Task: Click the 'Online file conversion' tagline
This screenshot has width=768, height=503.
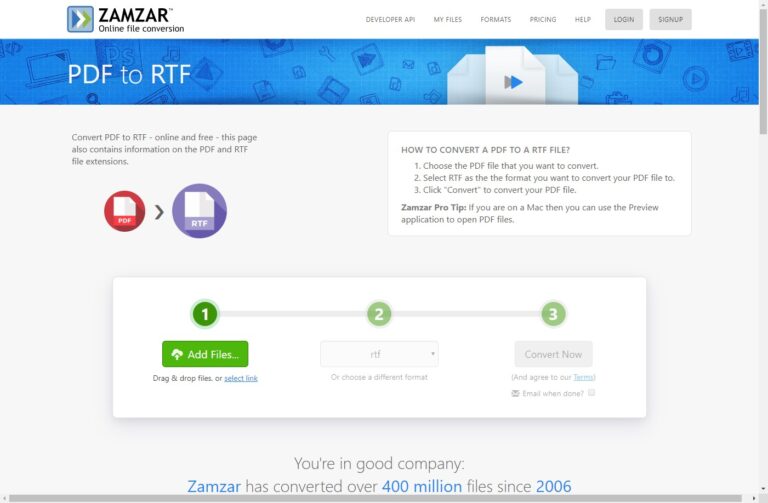Action: [x=141, y=28]
